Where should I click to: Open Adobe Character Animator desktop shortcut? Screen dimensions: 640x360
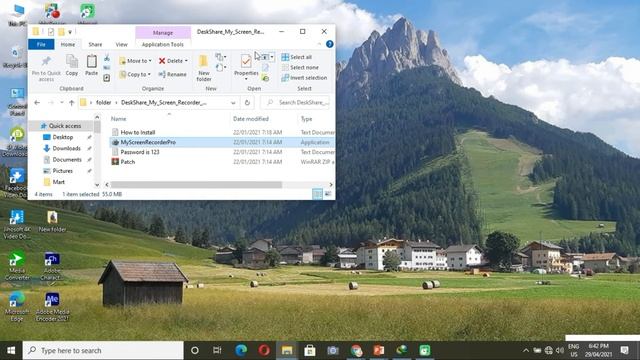(x=52, y=265)
